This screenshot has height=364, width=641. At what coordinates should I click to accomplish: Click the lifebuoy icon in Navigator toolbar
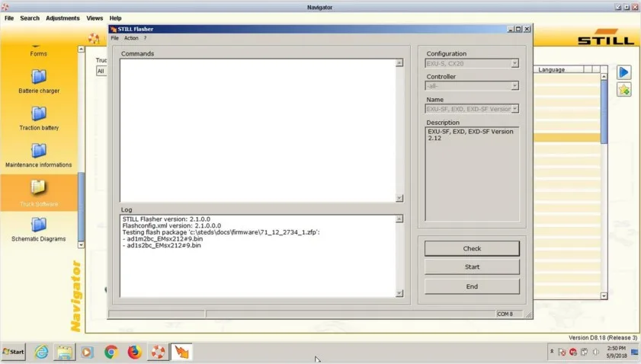coord(94,38)
